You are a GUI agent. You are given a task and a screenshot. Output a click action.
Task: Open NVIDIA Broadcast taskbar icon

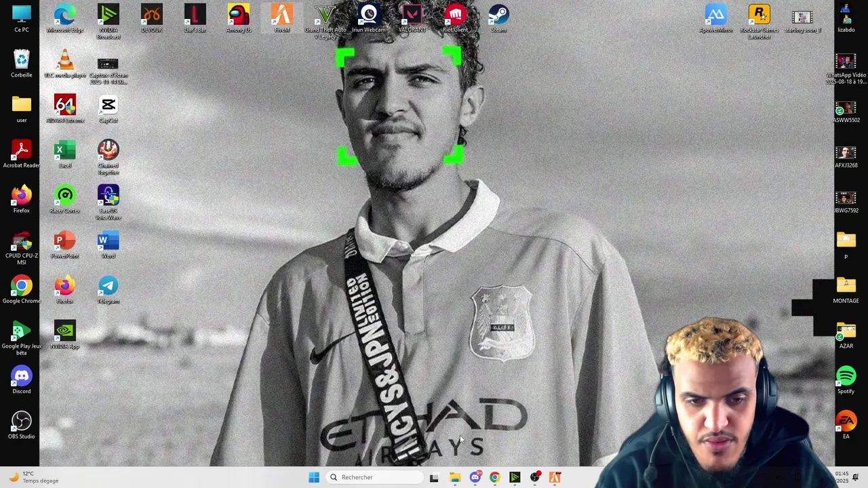click(515, 477)
